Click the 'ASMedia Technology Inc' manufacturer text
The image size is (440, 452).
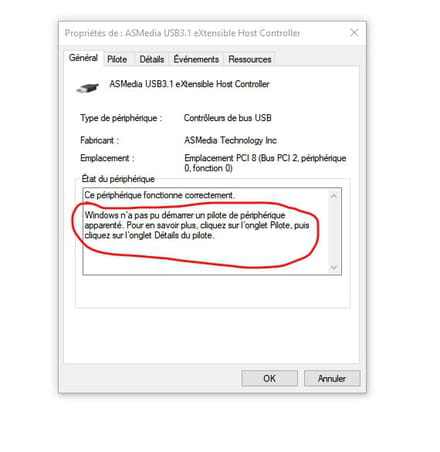(x=230, y=140)
